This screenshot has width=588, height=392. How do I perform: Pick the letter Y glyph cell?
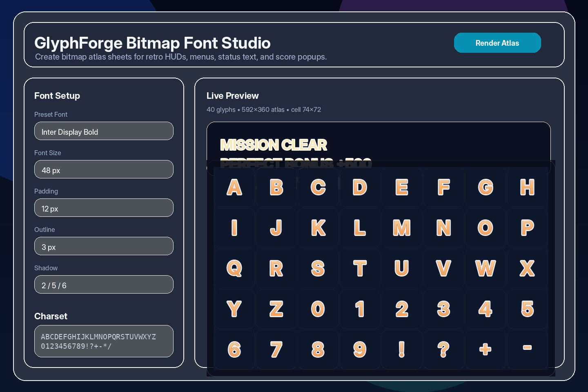click(x=234, y=309)
